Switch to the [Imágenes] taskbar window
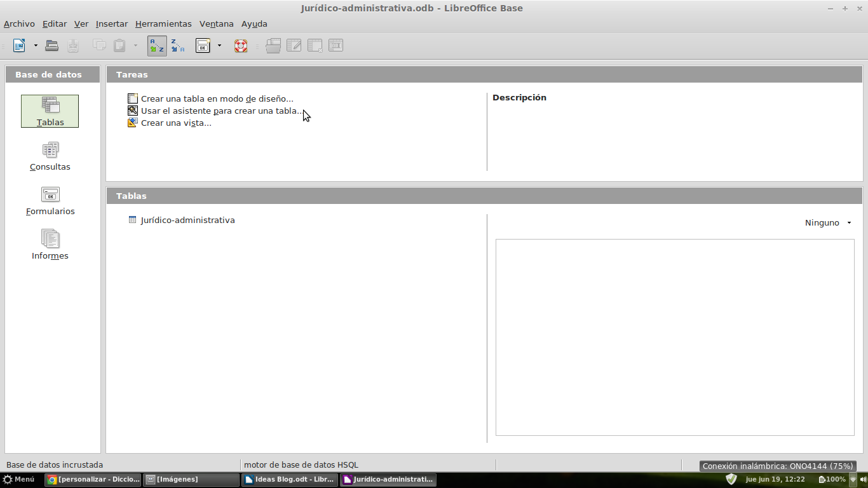868x488 pixels. (191, 480)
